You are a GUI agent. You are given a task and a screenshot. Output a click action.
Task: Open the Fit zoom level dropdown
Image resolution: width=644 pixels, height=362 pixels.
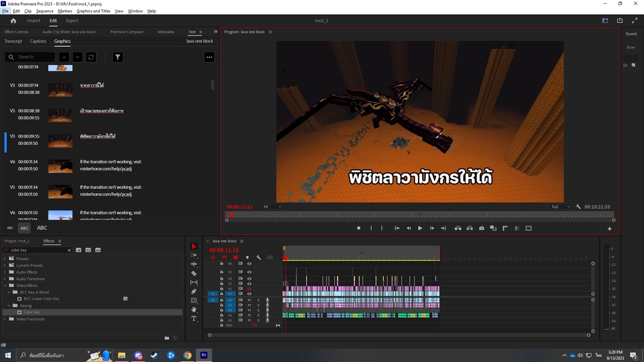click(x=272, y=207)
